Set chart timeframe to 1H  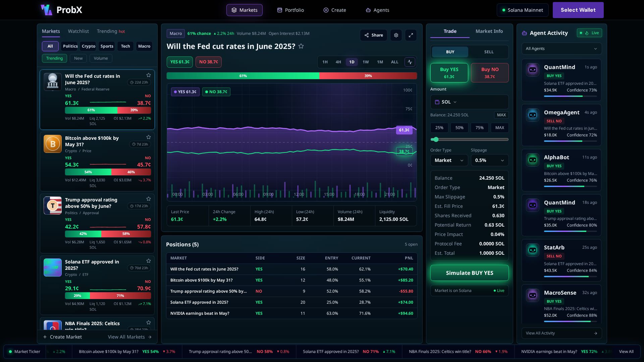point(325,62)
